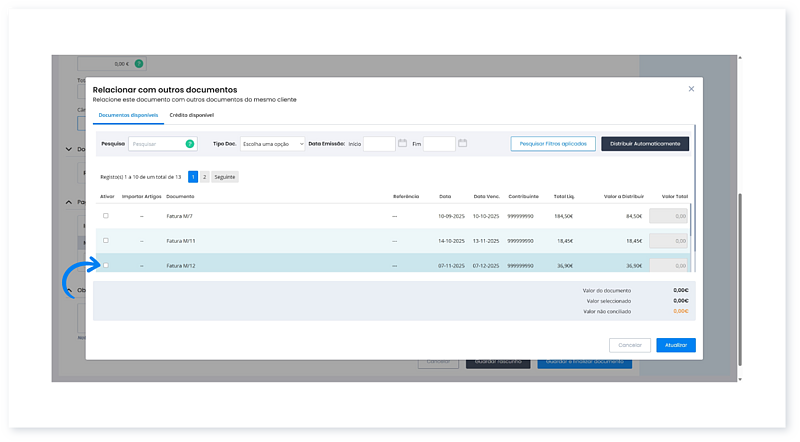This screenshot has width=800, height=442.
Task: Tick the Ativar checkbox for Fatura M/7
Action: tap(106, 215)
